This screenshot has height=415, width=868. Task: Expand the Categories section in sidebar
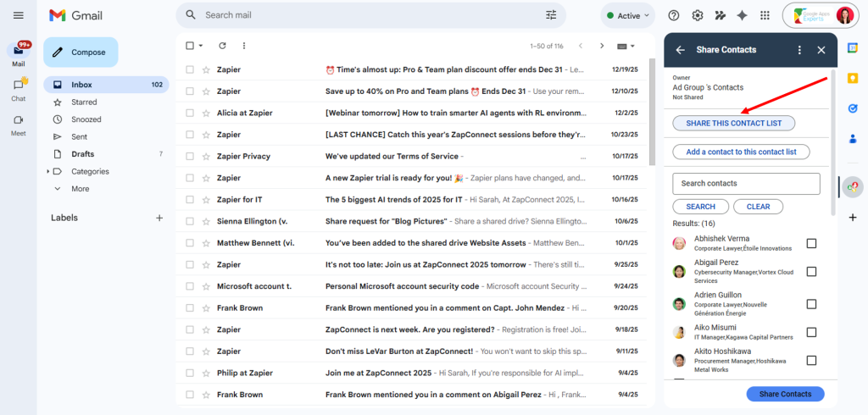point(48,172)
